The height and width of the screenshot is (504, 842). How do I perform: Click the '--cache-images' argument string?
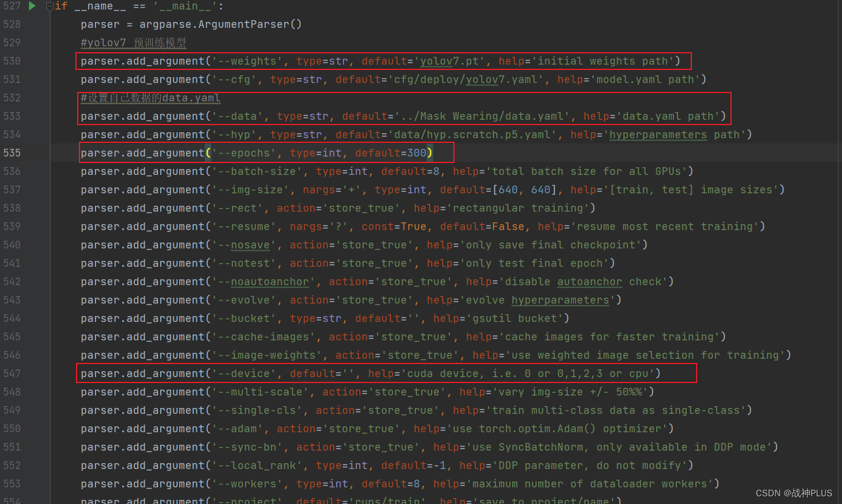(x=263, y=337)
